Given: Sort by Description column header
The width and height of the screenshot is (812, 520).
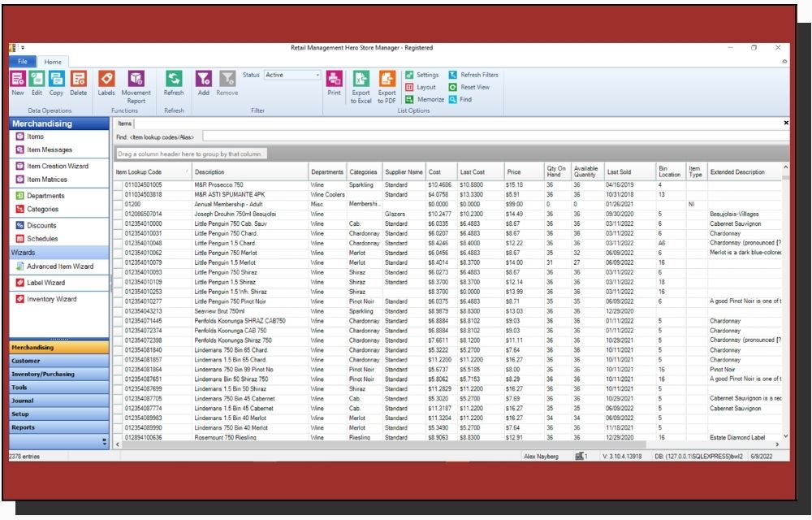Looking at the screenshot, I should 249,172.
